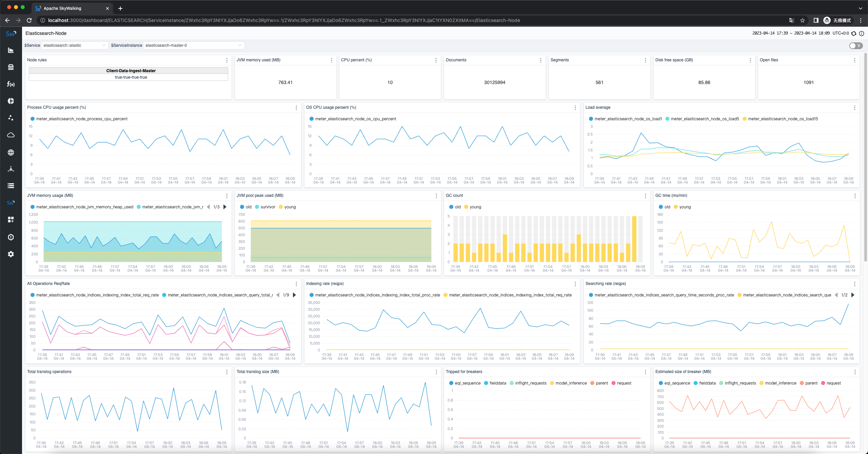
Task: Open the database layer sidebar icon
Action: 11,67
